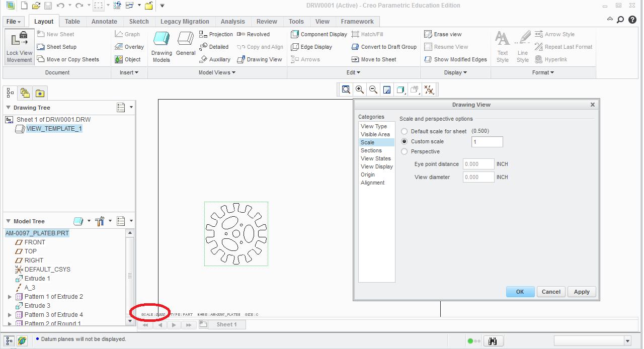Click Move to Sheet
The image size is (644, 349).
pyautogui.click(x=374, y=59)
